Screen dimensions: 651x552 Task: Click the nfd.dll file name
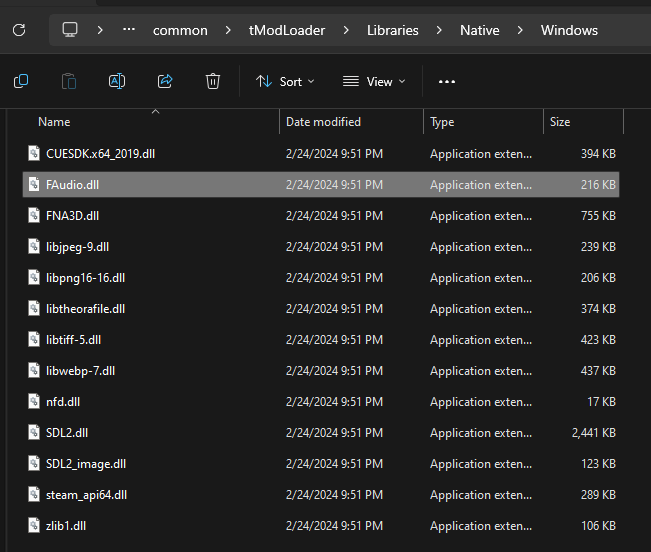pyautogui.click(x=63, y=402)
